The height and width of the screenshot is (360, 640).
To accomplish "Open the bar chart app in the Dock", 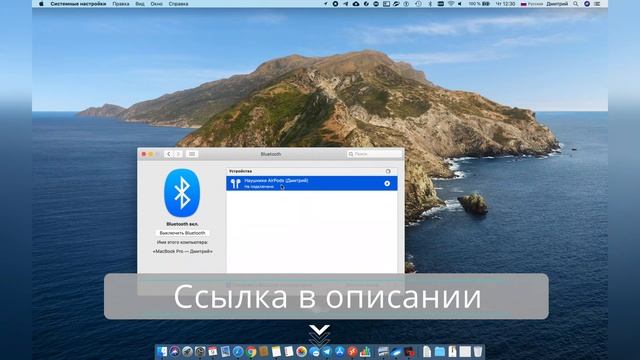I will (x=365, y=351).
